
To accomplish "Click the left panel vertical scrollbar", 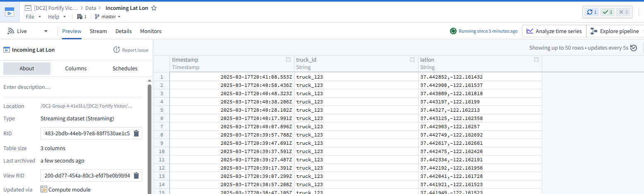I will point(149,137).
